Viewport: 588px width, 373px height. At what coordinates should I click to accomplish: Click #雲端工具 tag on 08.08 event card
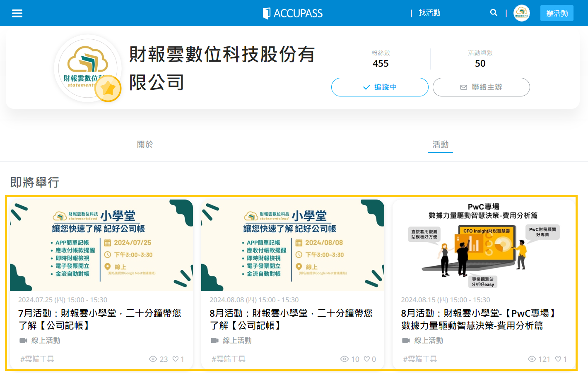click(229, 359)
